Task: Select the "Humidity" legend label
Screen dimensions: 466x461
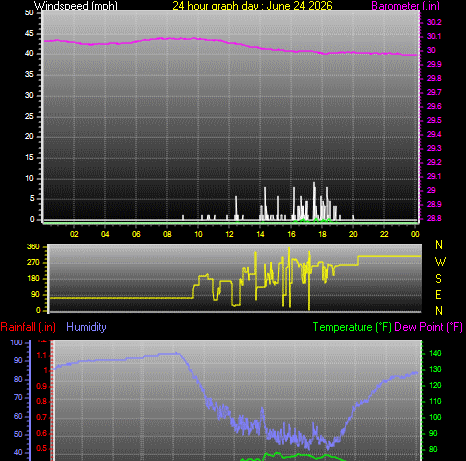Action: click(x=86, y=327)
